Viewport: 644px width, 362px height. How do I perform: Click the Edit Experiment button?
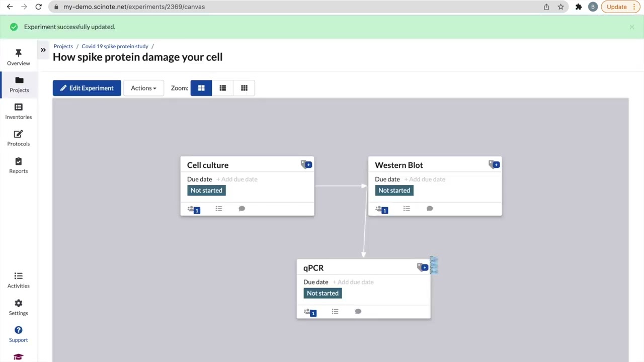(87, 88)
